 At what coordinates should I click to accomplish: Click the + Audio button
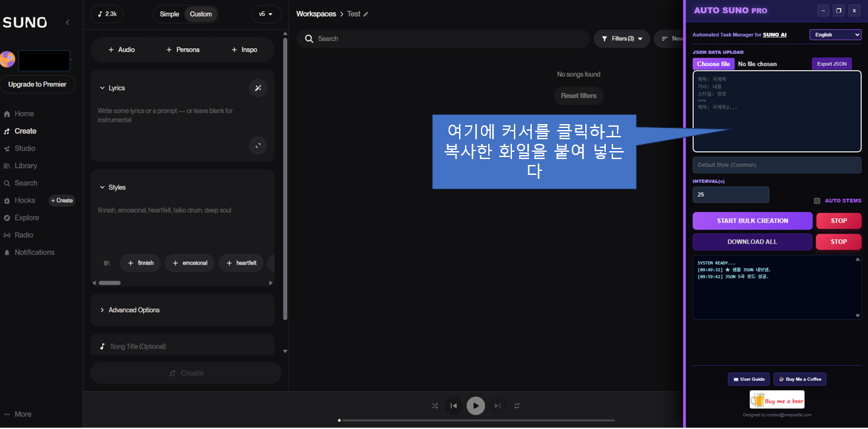click(122, 49)
